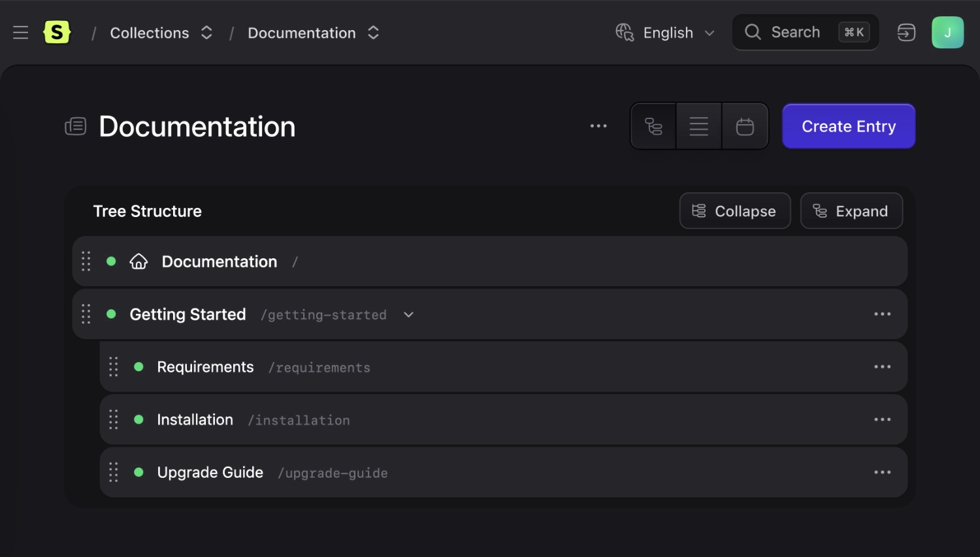Image resolution: width=980 pixels, height=557 pixels.
Task: Switch to tree view of entries
Action: [653, 126]
